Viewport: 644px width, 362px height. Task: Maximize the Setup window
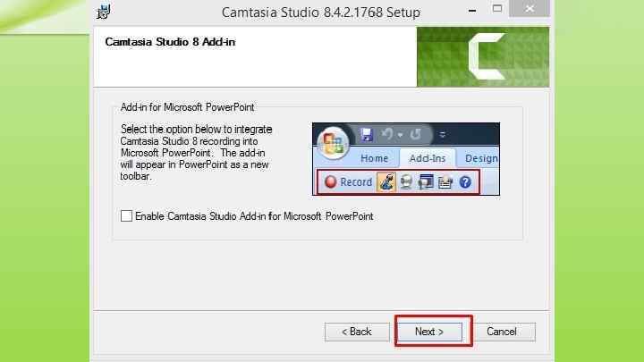(497, 9)
